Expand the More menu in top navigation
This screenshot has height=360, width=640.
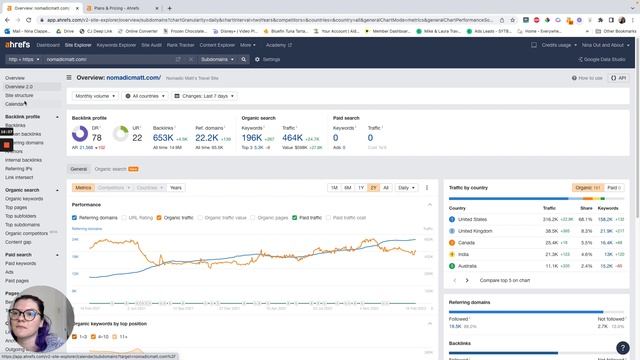coord(248,45)
